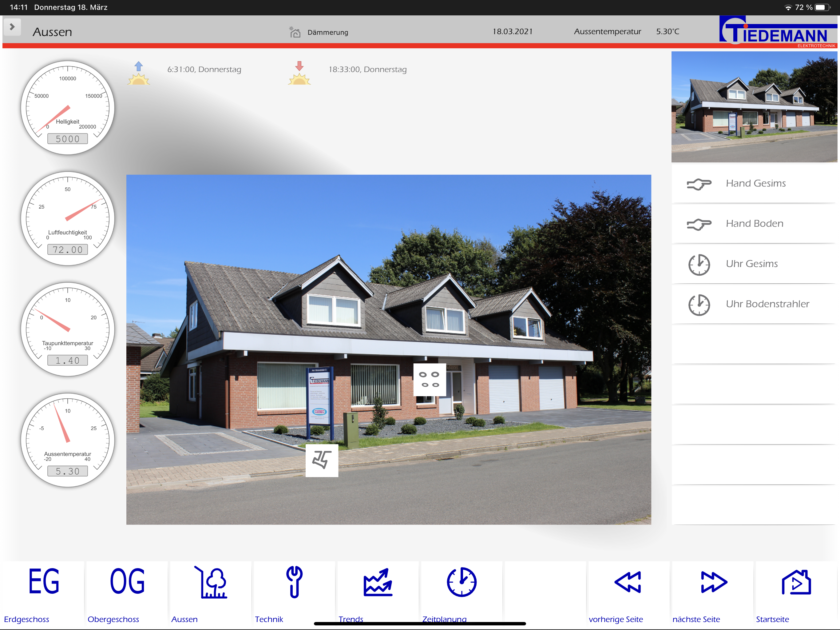
Task: Tap the status bar date Donnerstag 18. März
Action: tap(71, 8)
